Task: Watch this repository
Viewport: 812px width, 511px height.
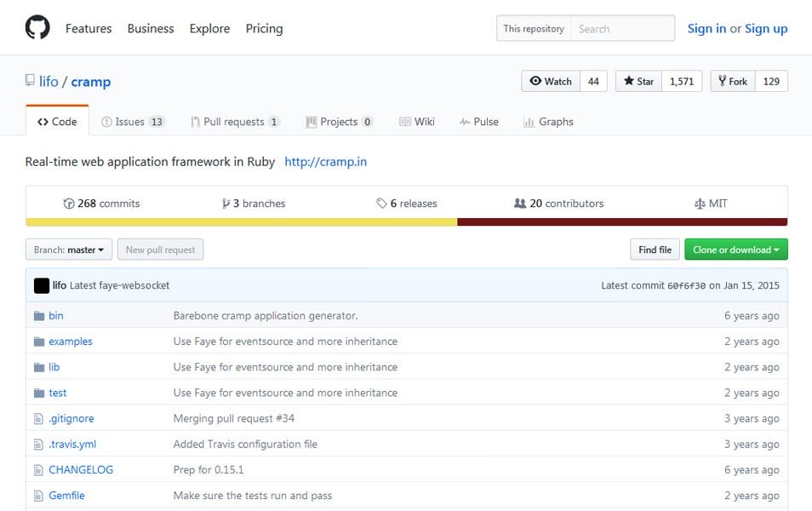Action: pos(551,81)
